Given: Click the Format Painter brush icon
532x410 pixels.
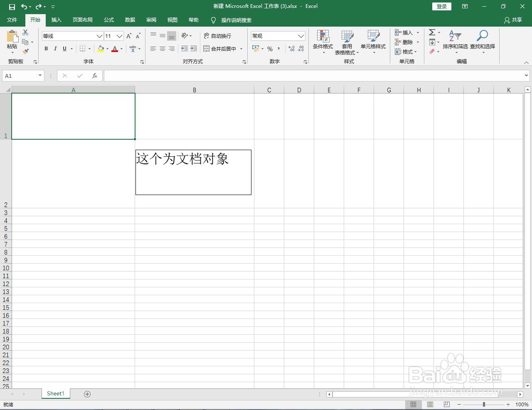Looking at the screenshot, I should pyautogui.click(x=25, y=52).
